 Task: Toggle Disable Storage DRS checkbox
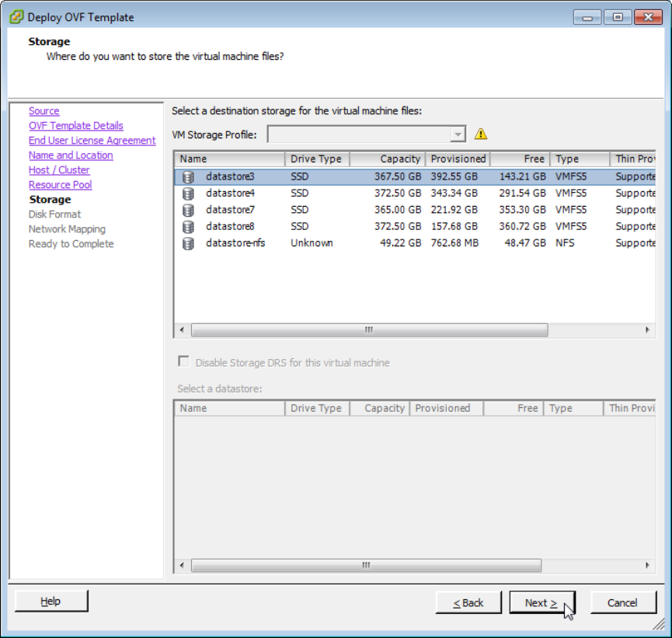click(x=184, y=361)
